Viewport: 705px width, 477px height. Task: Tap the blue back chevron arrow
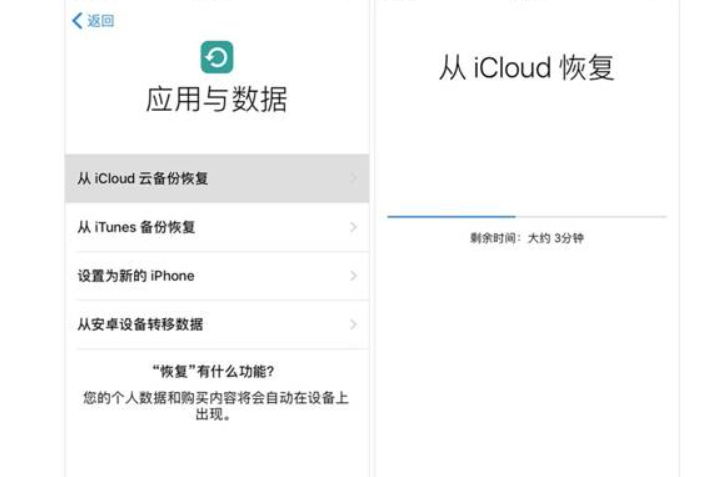(x=77, y=20)
